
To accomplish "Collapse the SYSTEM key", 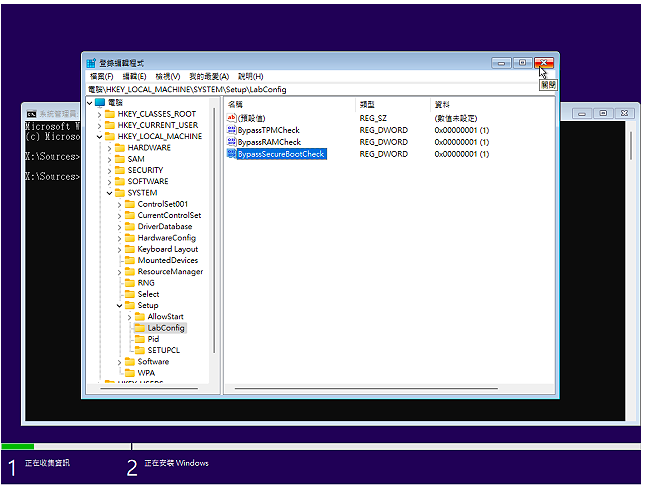I will point(109,193).
